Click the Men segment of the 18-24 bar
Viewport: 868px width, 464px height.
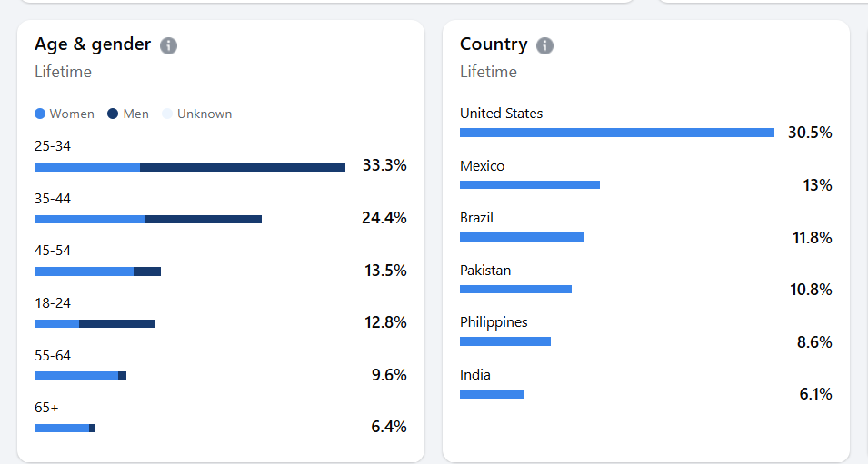point(116,323)
